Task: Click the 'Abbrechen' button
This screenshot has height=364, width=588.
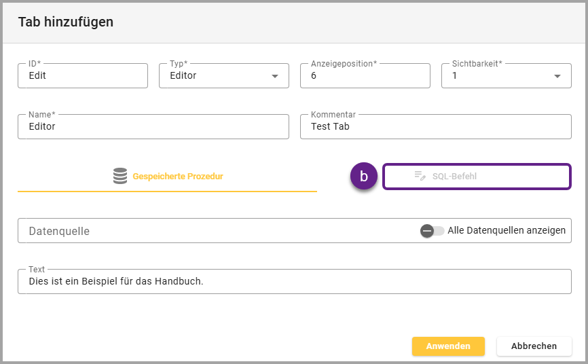Action: pyautogui.click(x=534, y=346)
